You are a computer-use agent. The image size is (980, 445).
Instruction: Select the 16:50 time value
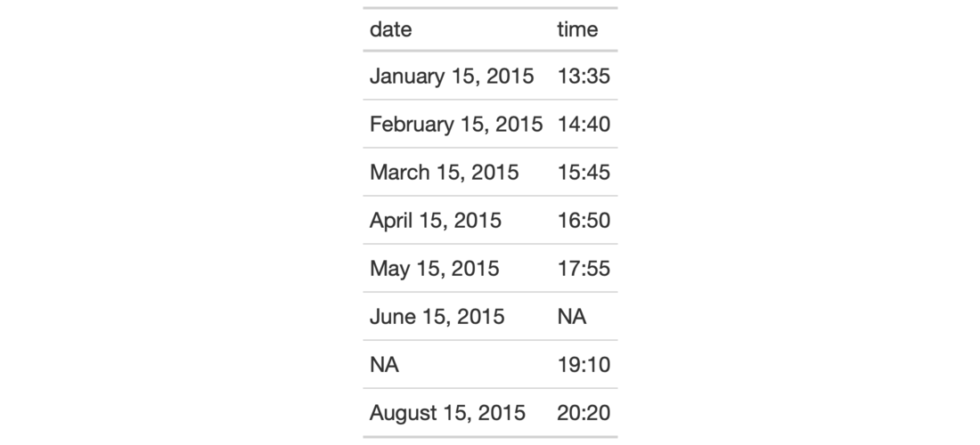point(584,221)
